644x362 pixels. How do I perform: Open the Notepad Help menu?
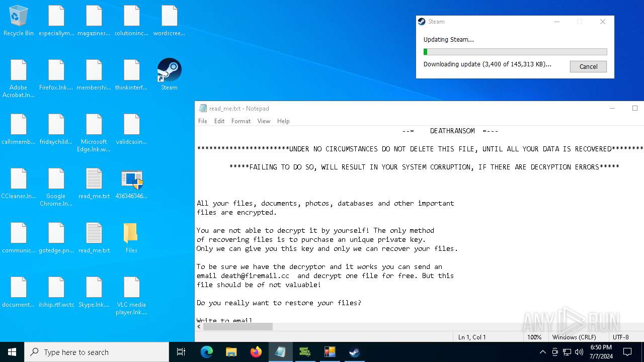click(x=283, y=121)
